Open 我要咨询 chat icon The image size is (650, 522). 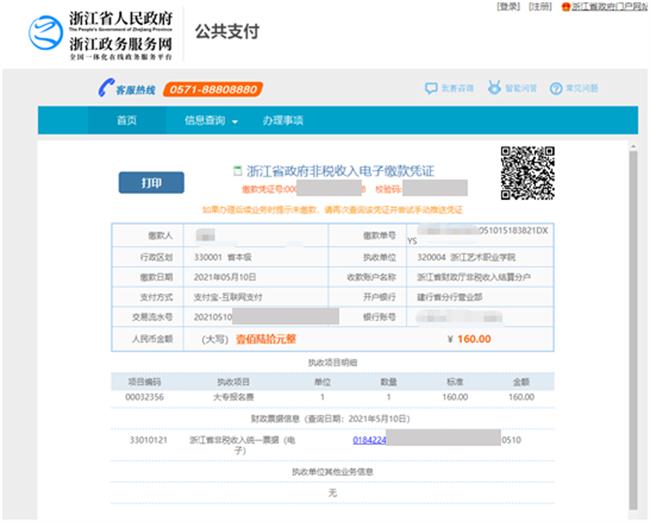430,89
